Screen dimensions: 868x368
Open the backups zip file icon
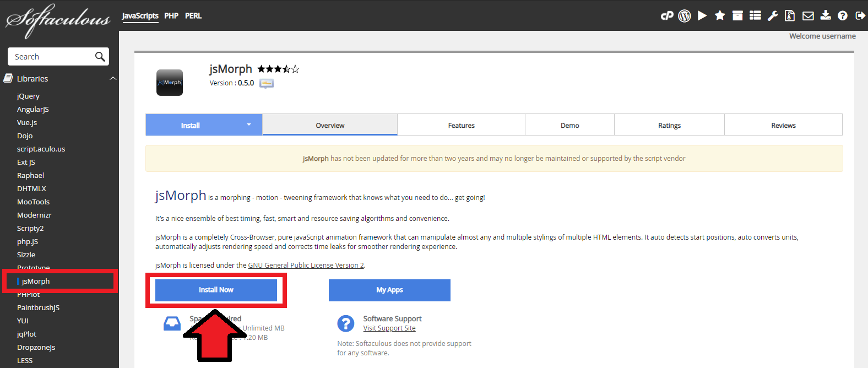coord(790,15)
